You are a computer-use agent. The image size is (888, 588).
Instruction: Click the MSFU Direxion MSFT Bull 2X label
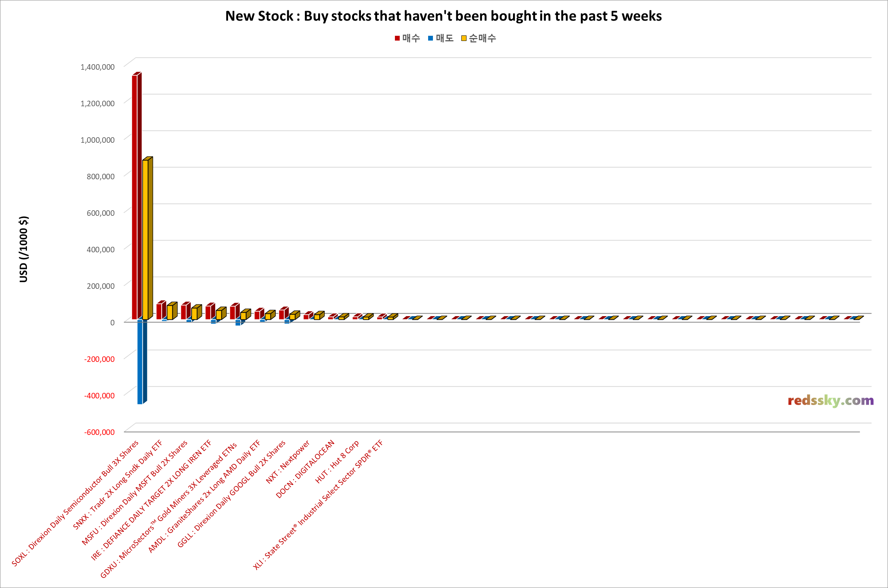point(134,492)
